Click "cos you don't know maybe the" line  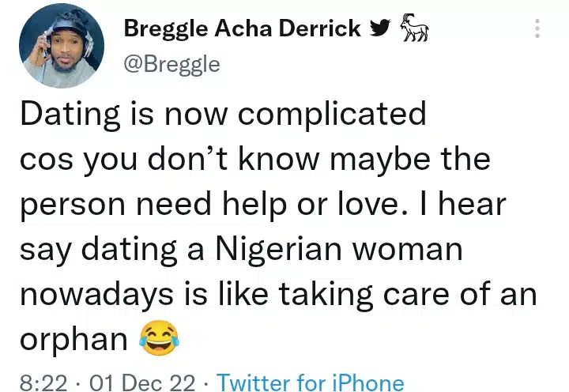(x=255, y=160)
